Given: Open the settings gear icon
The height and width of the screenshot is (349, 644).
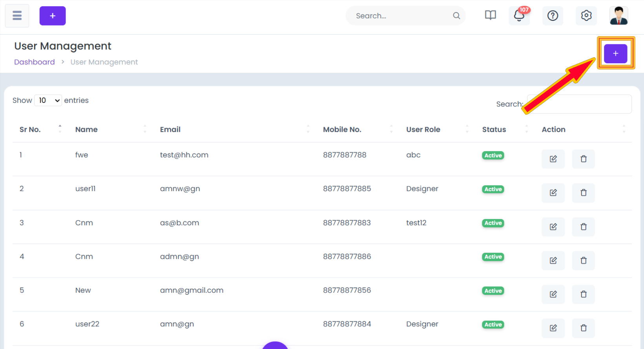Looking at the screenshot, I should point(586,16).
